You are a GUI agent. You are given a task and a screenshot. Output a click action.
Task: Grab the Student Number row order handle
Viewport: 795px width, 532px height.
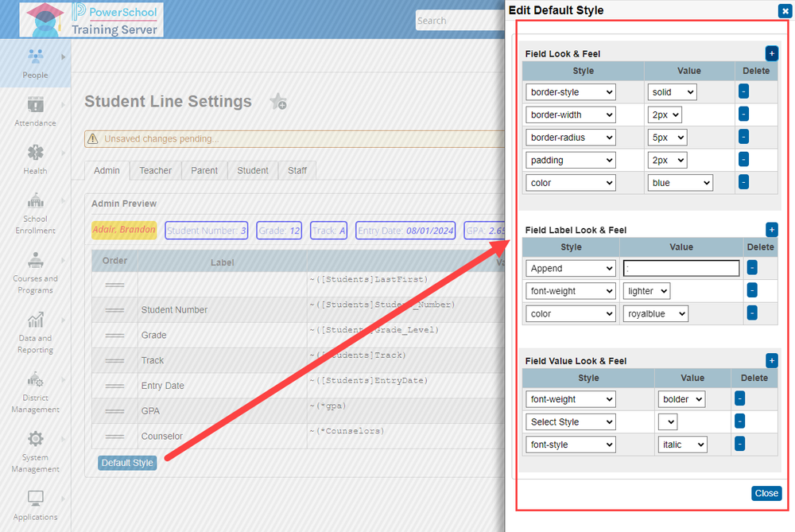tap(114, 310)
